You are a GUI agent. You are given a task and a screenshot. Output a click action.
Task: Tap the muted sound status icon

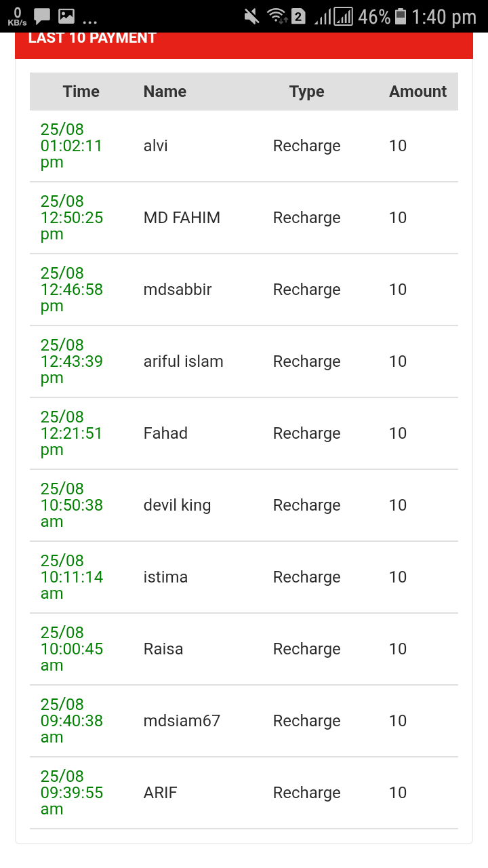pos(252,16)
